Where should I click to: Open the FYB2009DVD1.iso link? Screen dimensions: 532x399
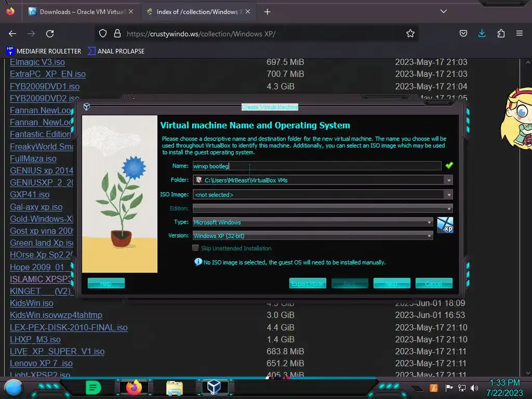pyautogui.click(x=45, y=86)
